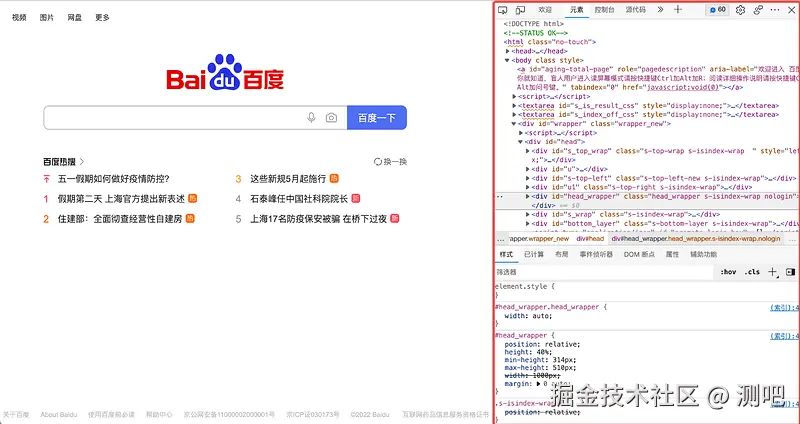Open the 更多 link at top

[102, 17]
